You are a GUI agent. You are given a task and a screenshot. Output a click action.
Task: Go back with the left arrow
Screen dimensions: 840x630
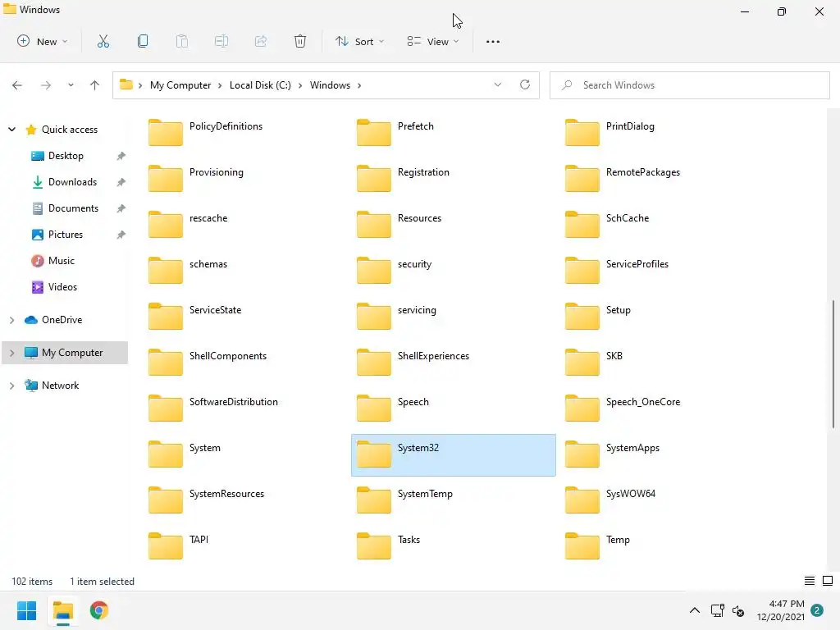(17, 85)
